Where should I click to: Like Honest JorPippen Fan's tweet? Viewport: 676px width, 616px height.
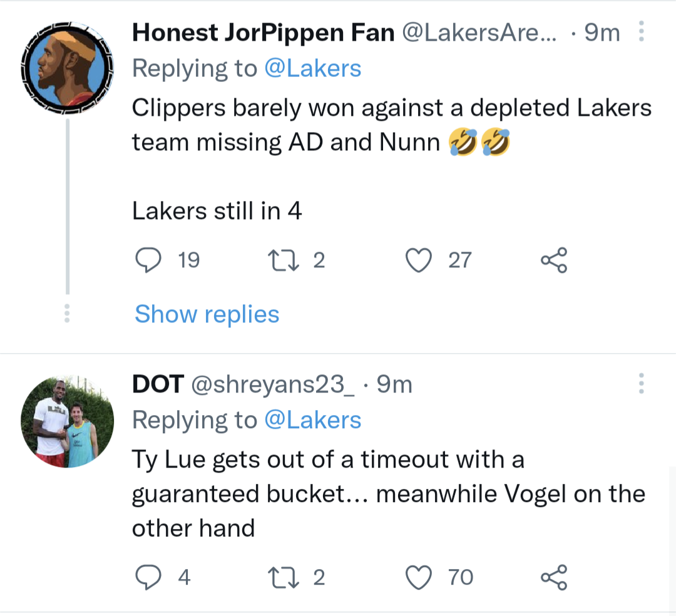(x=419, y=260)
